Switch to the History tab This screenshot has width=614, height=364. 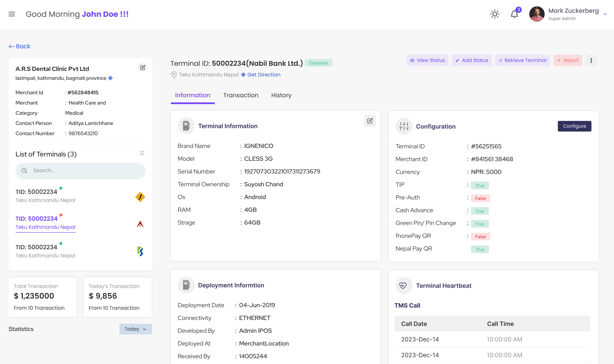281,95
